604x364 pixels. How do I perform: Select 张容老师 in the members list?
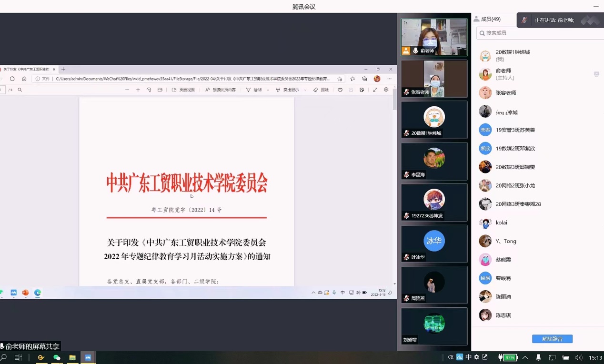pos(506,93)
